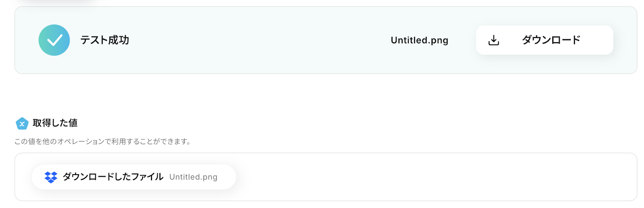Click blank middle area of テスト成功 panel

[x=258, y=40]
